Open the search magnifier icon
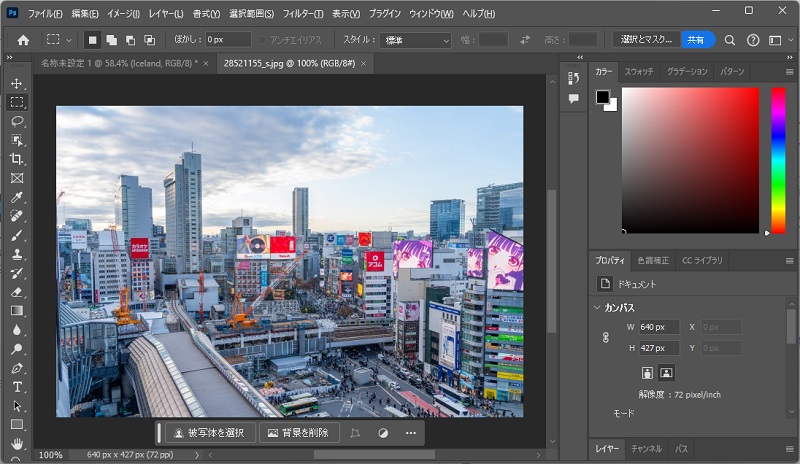The width and height of the screenshot is (800, 464). click(x=730, y=40)
